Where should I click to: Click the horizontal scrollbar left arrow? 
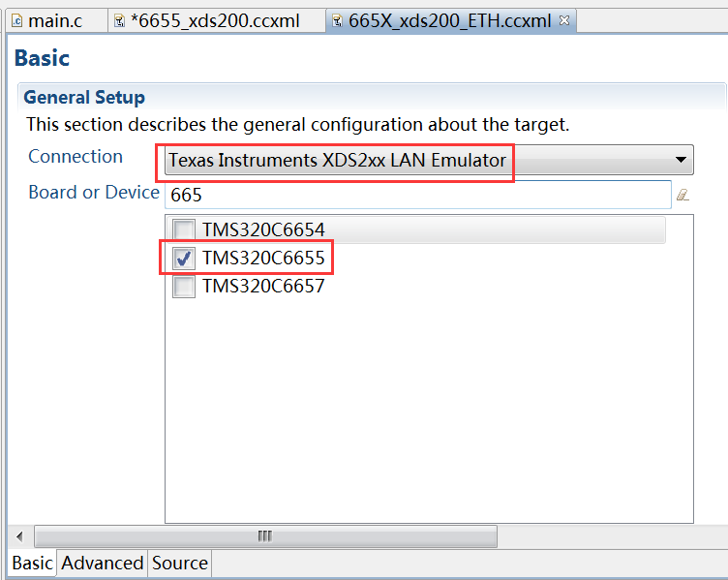tap(19, 536)
